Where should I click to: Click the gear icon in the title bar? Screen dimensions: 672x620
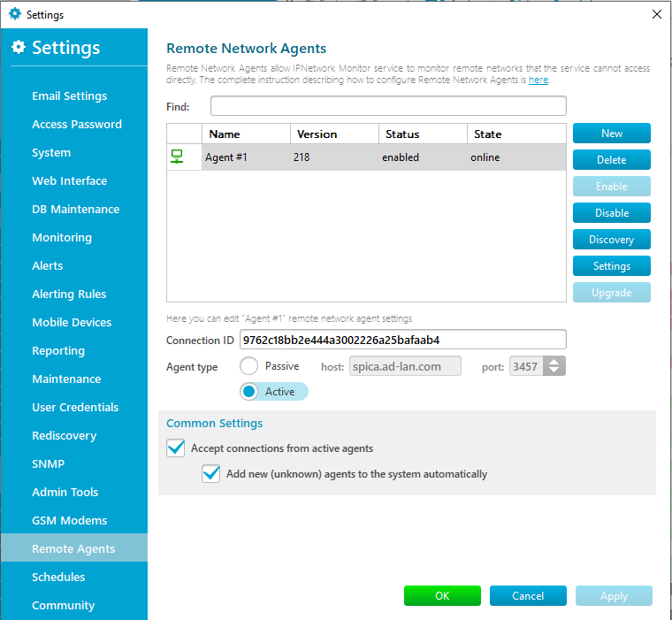click(x=15, y=14)
